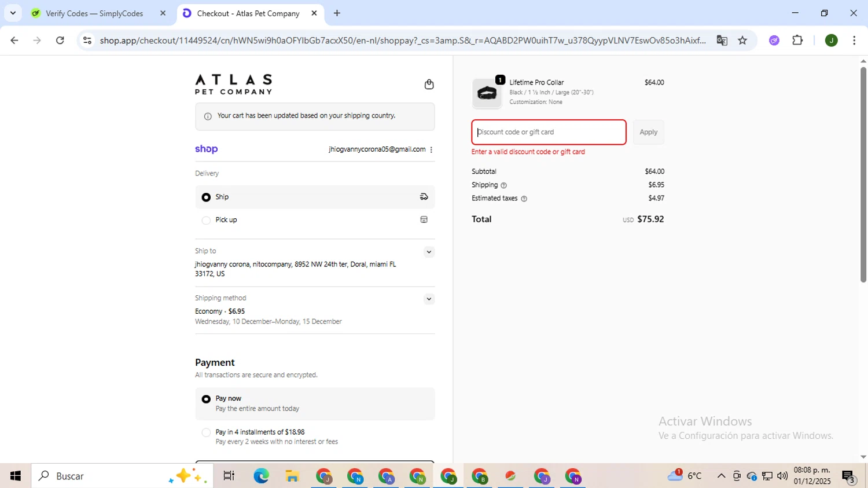This screenshot has width=868, height=488.
Task: Open volume control in system tray
Action: (x=782, y=476)
